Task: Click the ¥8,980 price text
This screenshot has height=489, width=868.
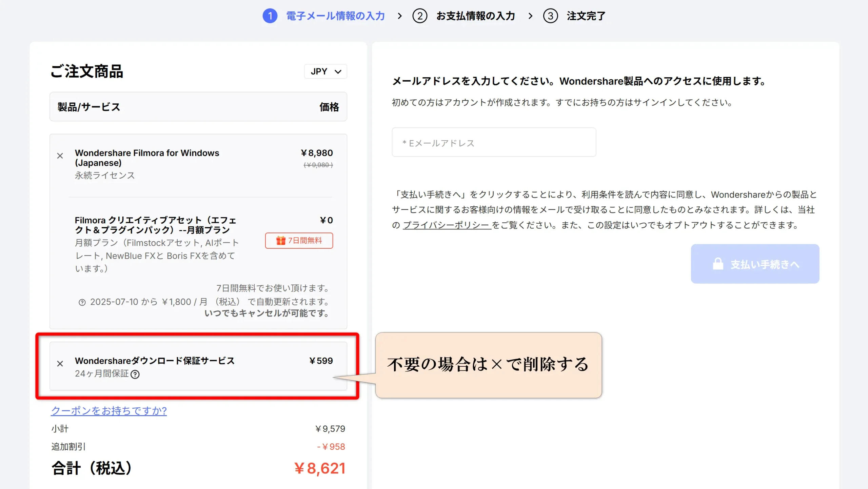Action: click(x=317, y=153)
